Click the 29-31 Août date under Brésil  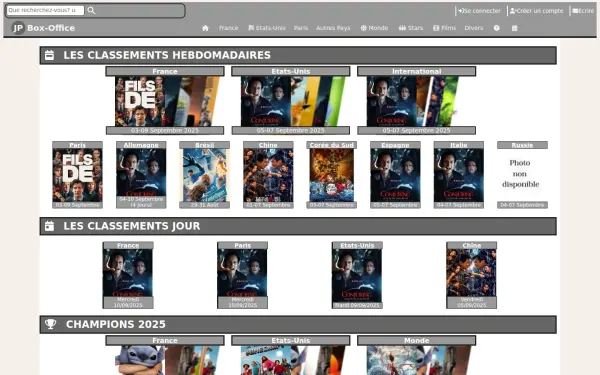tap(205, 205)
